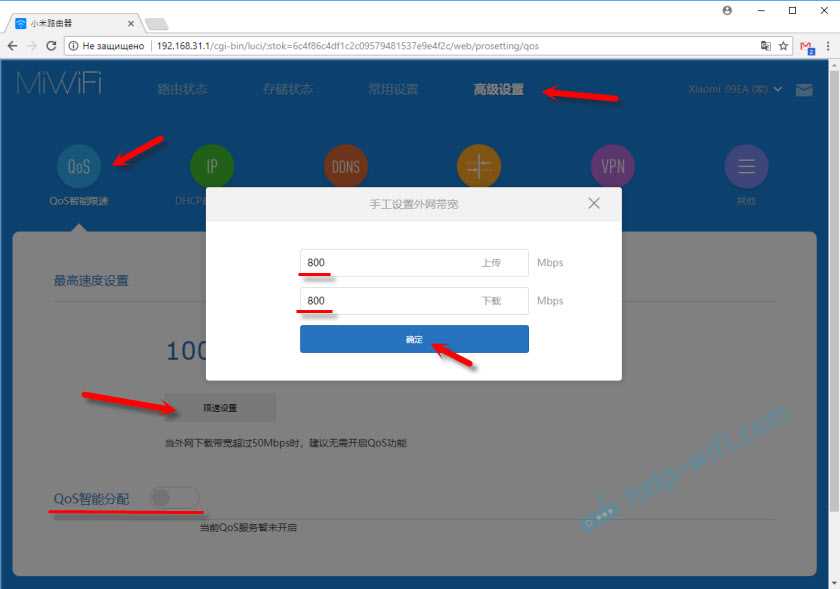This screenshot has height=589, width=840.
Task: Click the 限速设置 button
Action: pos(220,408)
